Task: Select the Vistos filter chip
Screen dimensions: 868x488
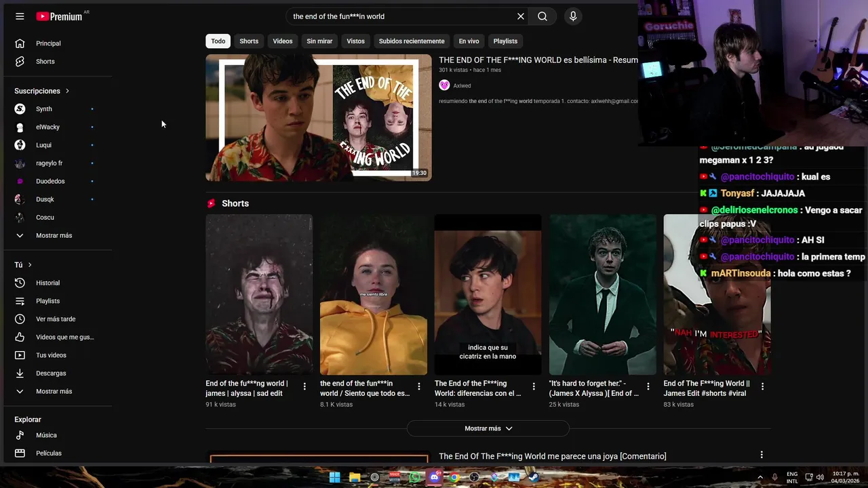Action: 355,41
